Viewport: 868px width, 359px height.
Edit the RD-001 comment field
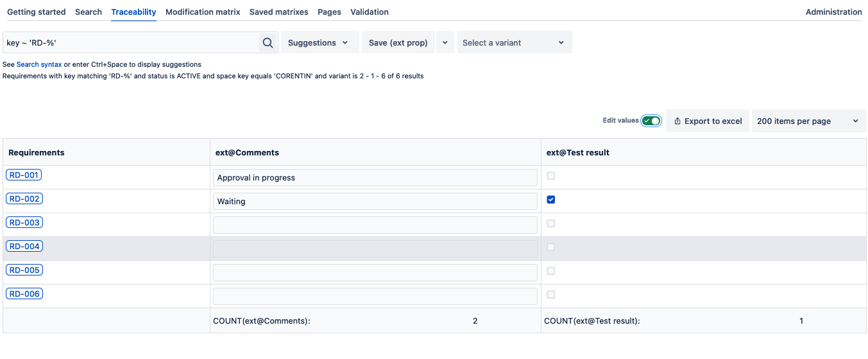click(375, 178)
